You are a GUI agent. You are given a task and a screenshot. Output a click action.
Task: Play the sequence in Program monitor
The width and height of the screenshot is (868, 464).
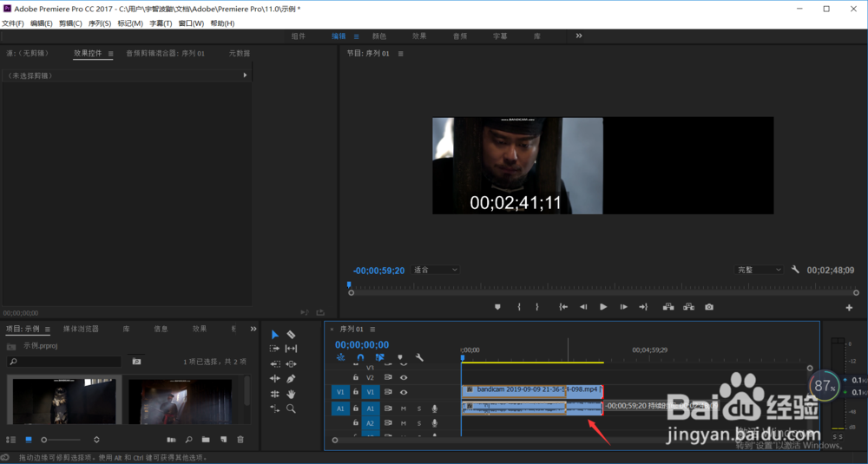(603, 307)
